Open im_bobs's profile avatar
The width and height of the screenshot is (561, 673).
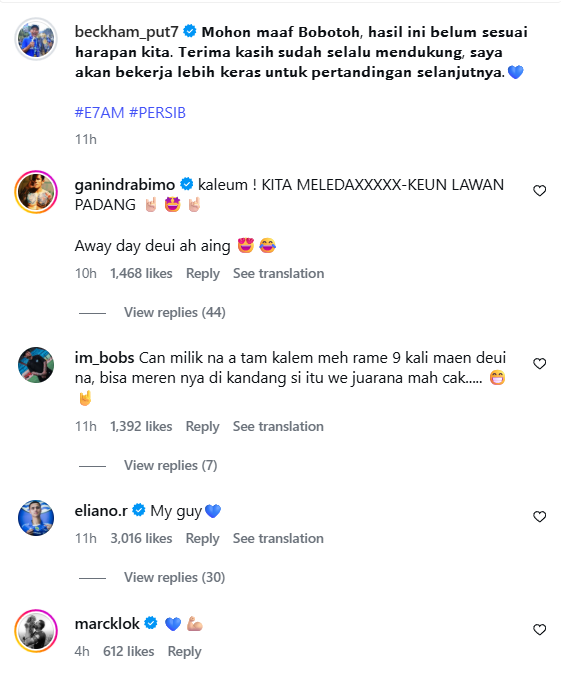(x=36, y=365)
